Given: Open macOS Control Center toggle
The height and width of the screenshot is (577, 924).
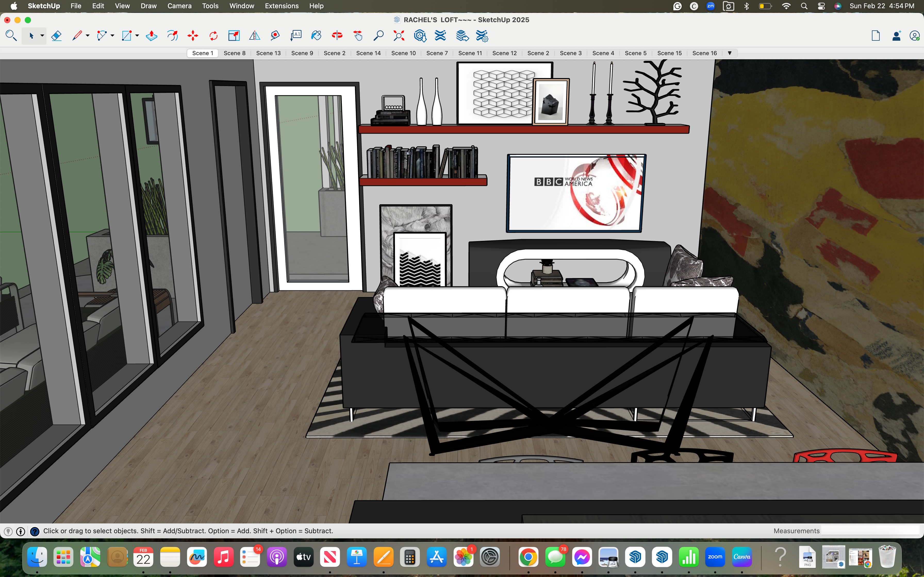Looking at the screenshot, I should pyautogui.click(x=821, y=6).
